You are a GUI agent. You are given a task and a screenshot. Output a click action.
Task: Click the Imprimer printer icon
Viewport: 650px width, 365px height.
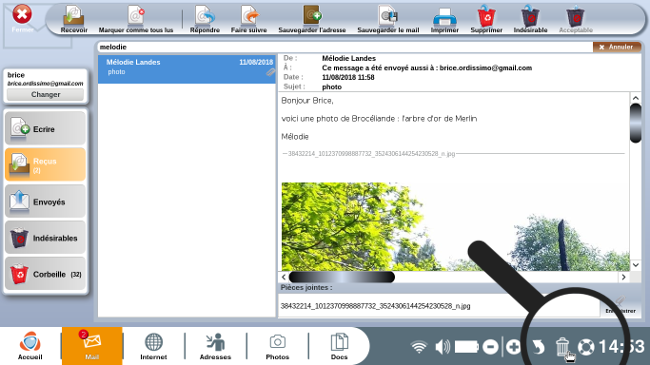pos(444,19)
